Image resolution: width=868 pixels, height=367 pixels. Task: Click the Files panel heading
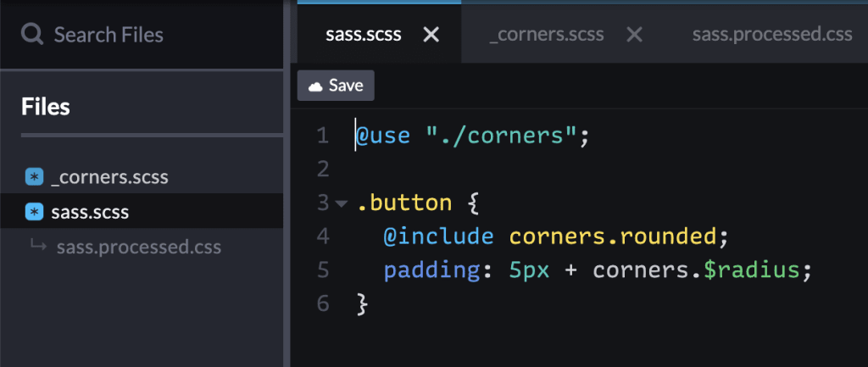coord(46,106)
